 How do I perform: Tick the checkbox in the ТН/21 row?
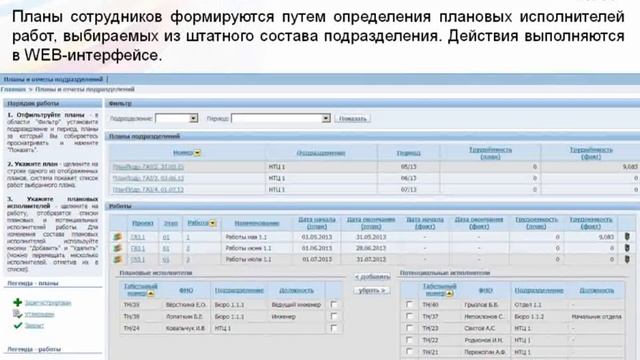[x=409, y=351]
